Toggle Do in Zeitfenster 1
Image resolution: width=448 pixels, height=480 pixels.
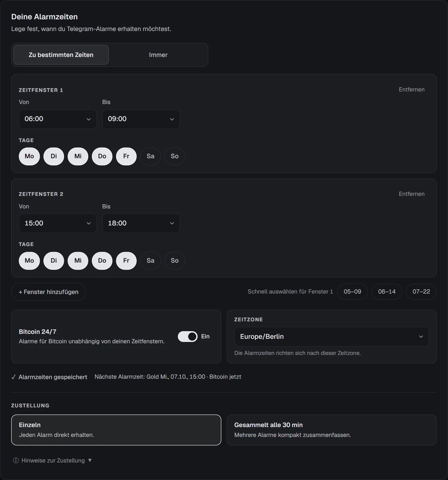(x=102, y=156)
